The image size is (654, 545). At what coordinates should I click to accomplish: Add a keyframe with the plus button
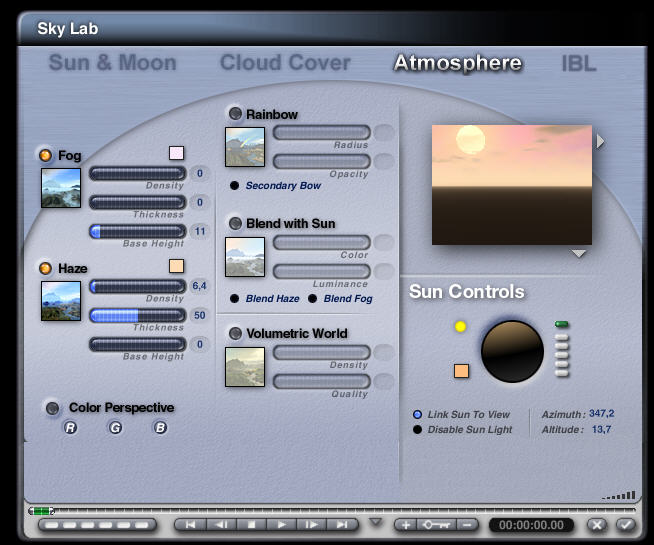[405, 525]
